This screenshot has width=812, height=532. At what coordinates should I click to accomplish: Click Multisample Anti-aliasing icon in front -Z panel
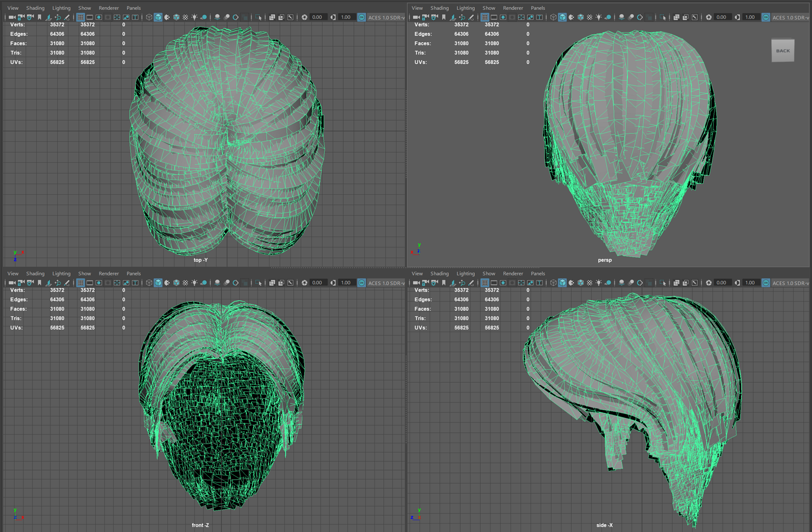point(235,283)
